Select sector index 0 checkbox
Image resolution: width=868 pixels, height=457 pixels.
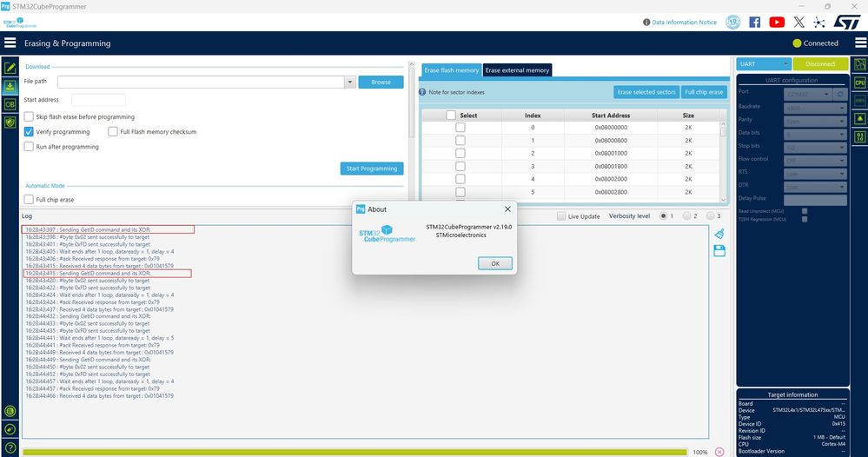click(460, 127)
